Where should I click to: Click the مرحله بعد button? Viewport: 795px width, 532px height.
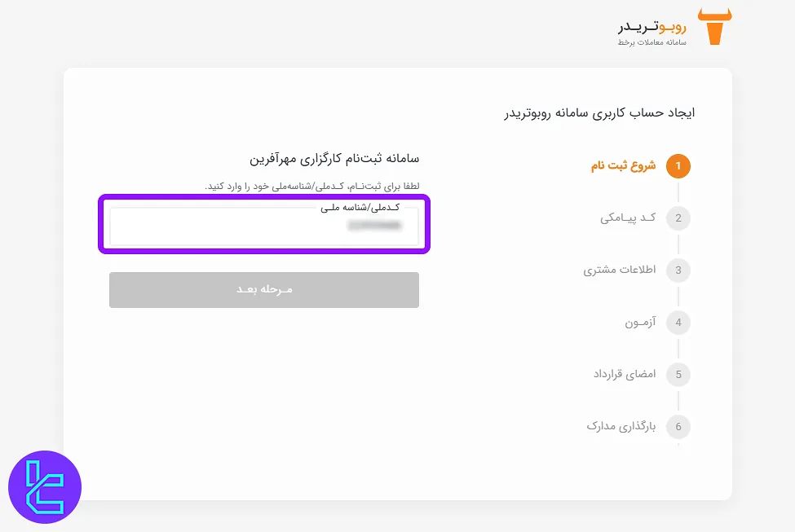click(x=263, y=289)
